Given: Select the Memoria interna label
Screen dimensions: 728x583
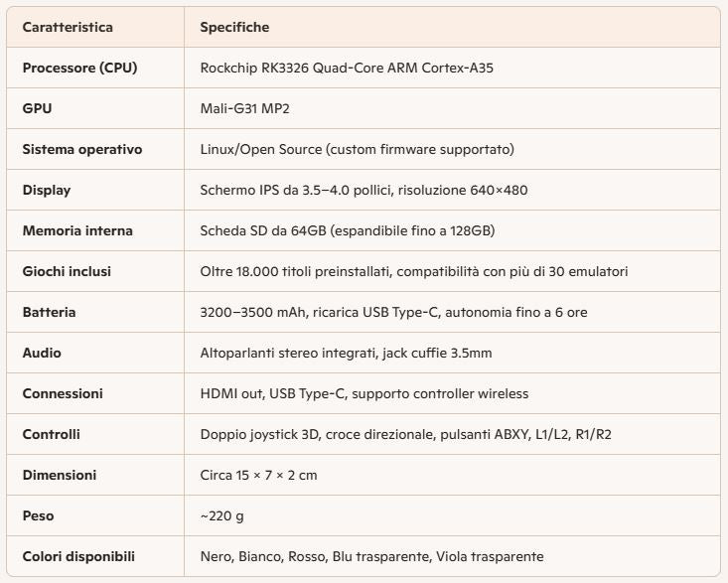Looking at the screenshot, I should tap(77, 230).
